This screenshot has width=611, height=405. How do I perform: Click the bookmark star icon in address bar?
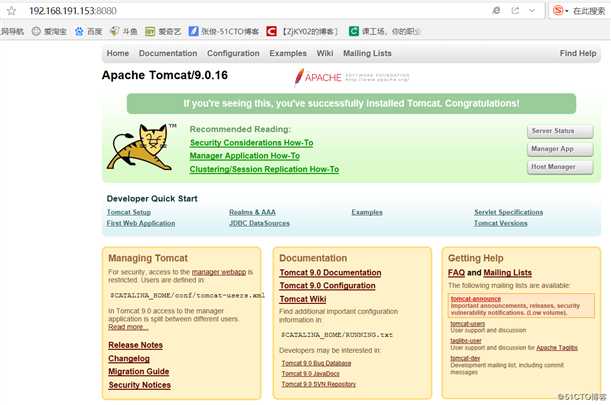coord(11,11)
